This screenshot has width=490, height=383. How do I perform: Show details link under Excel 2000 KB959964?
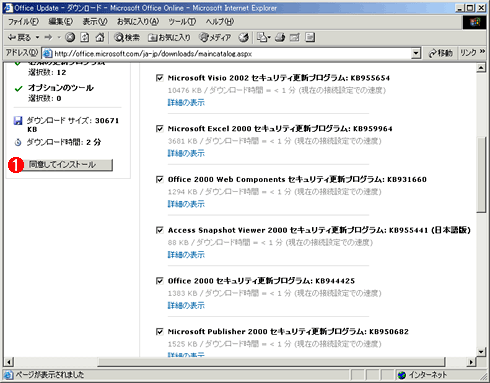point(186,153)
